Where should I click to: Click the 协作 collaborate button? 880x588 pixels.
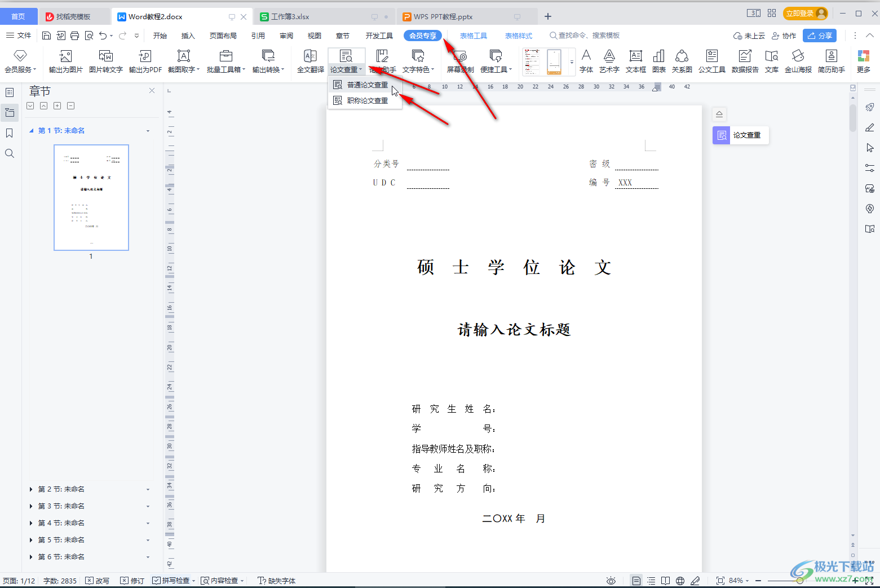coord(784,36)
